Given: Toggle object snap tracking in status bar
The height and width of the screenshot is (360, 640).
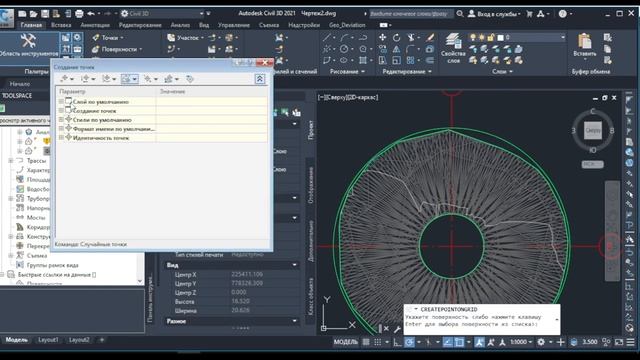Looking at the screenshot, I should pos(448,342).
